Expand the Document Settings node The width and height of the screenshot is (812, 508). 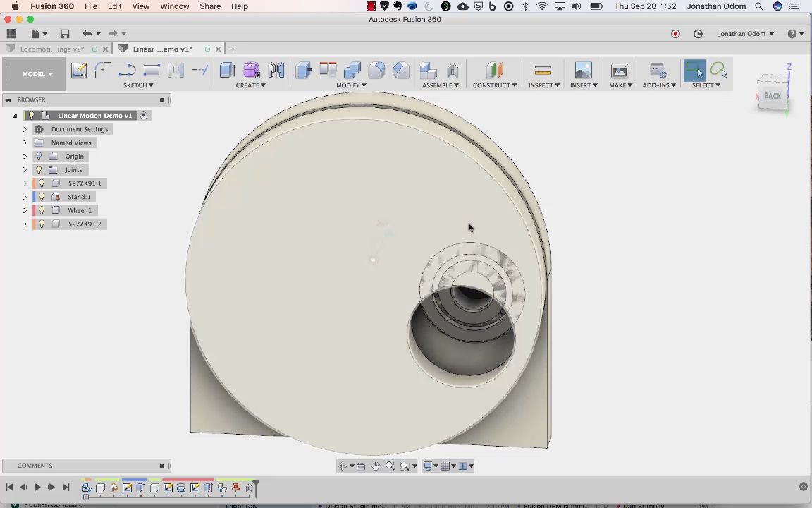tap(25, 129)
